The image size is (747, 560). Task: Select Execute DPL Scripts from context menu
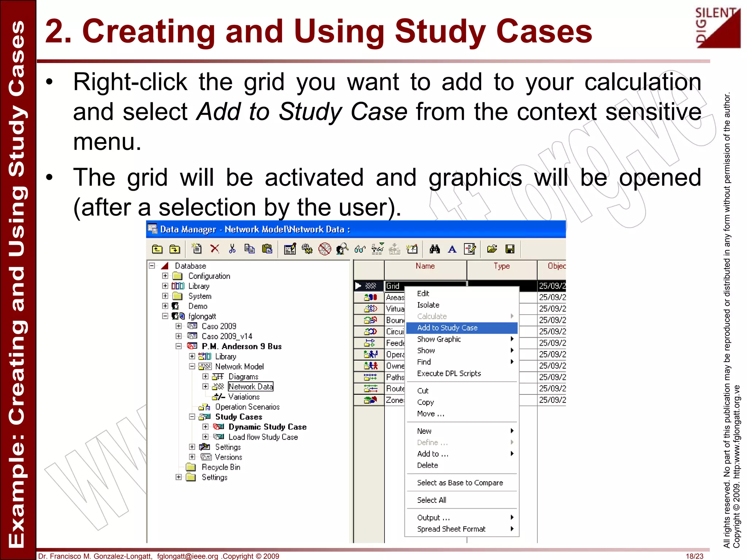pos(449,373)
